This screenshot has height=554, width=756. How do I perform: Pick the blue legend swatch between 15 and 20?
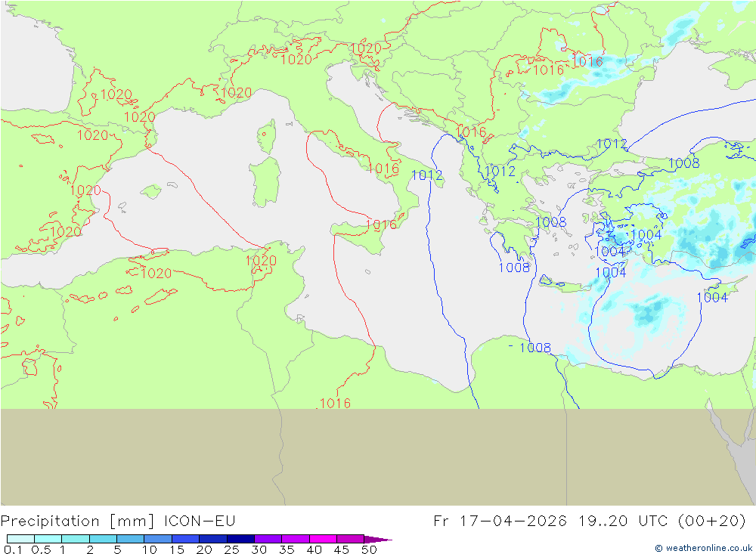pos(185,539)
